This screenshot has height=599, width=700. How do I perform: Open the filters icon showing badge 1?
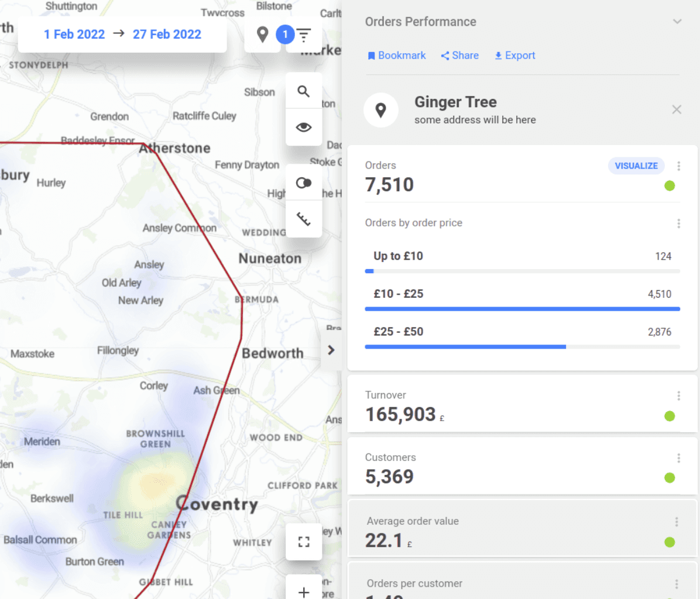coord(303,35)
